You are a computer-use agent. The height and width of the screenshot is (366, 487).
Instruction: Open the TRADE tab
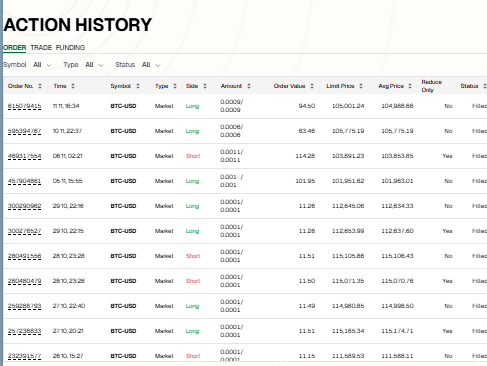pyautogui.click(x=41, y=48)
